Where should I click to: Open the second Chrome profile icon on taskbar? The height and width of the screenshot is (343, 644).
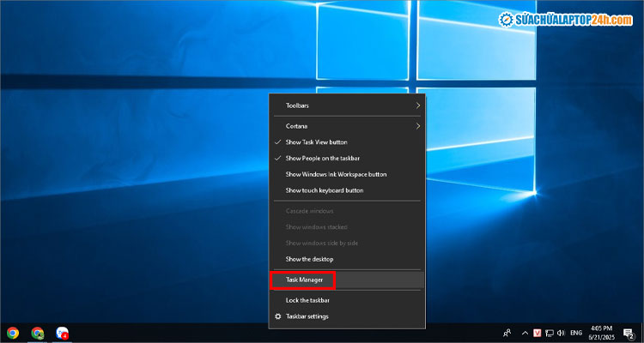(x=38, y=333)
